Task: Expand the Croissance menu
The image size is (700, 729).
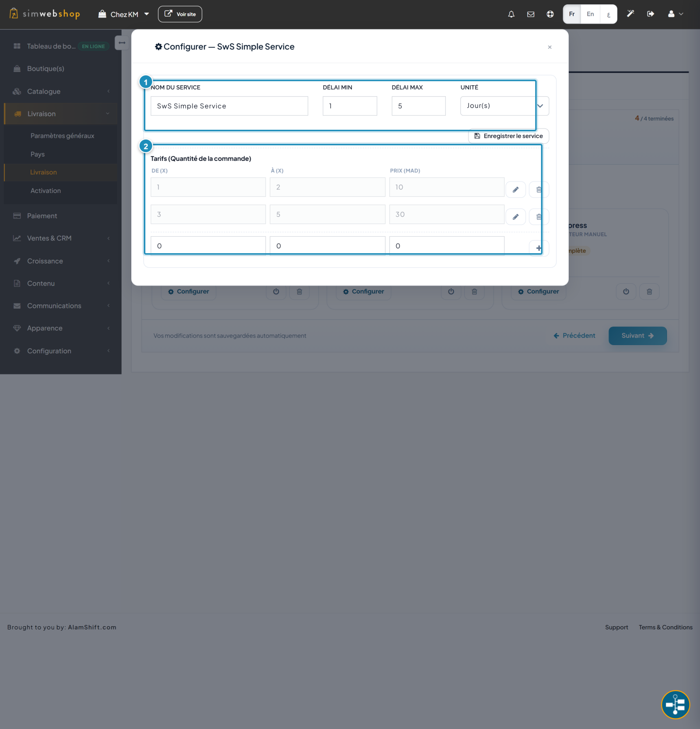Action: point(61,261)
